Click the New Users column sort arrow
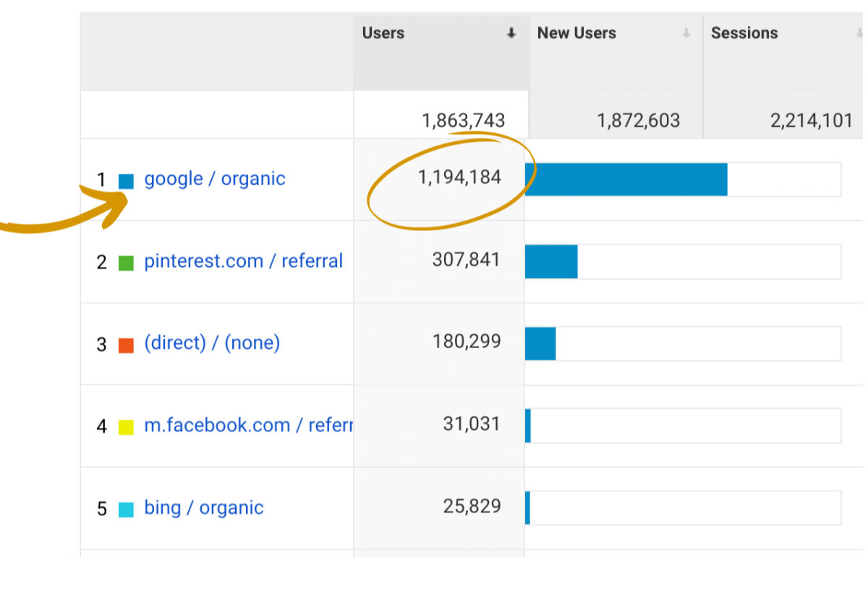 point(686,33)
